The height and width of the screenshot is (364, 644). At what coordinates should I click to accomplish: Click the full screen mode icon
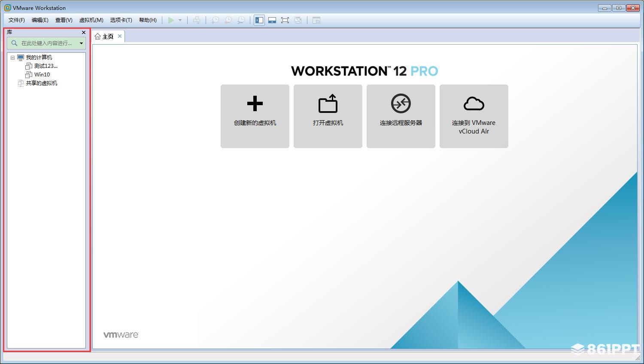pos(285,20)
